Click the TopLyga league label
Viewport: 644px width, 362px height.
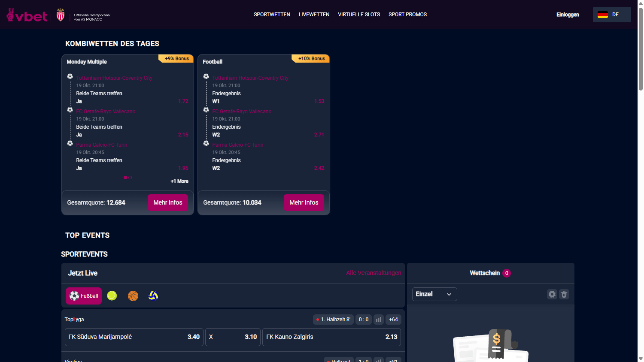[x=74, y=320]
